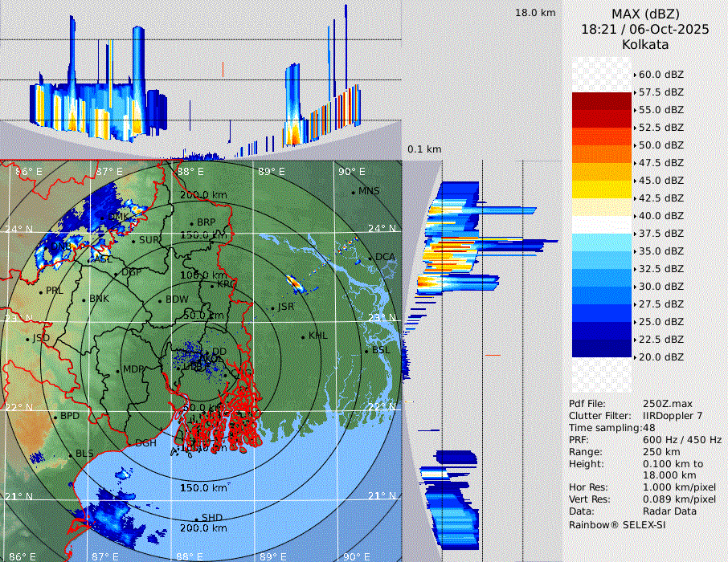728x562 pixels.
Task: Click the MAX (dBZ) title text
Action: 645,14
